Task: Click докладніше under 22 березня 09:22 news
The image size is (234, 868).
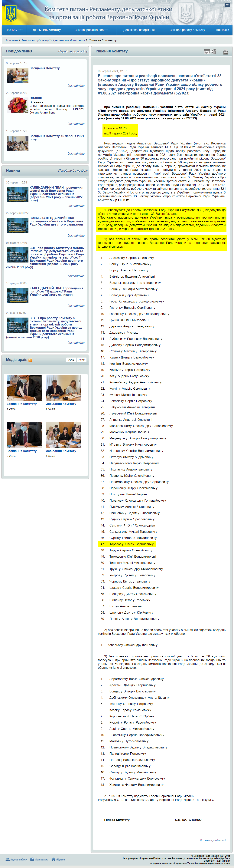Action: coord(76,236)
